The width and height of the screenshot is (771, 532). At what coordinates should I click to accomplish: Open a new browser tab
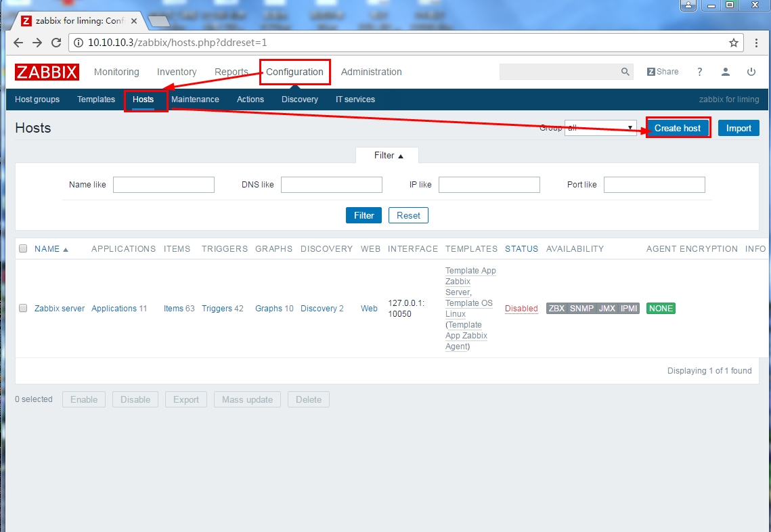tap(159, 21)
